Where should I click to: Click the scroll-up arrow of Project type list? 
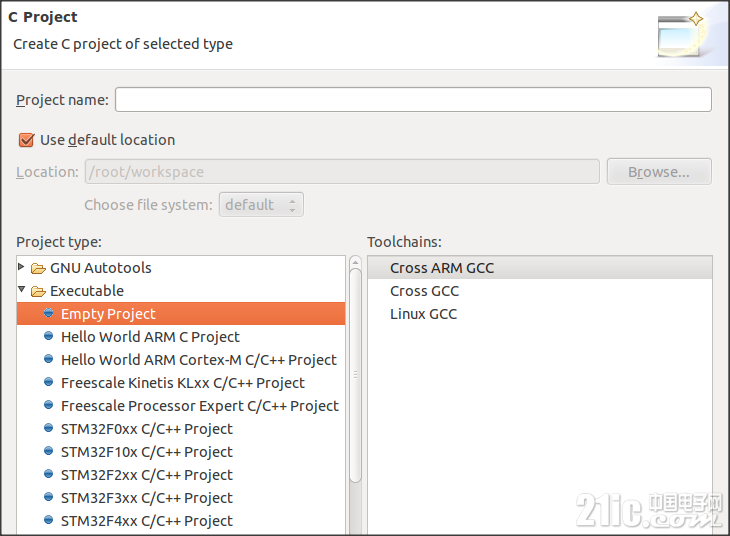pos(355,262)
